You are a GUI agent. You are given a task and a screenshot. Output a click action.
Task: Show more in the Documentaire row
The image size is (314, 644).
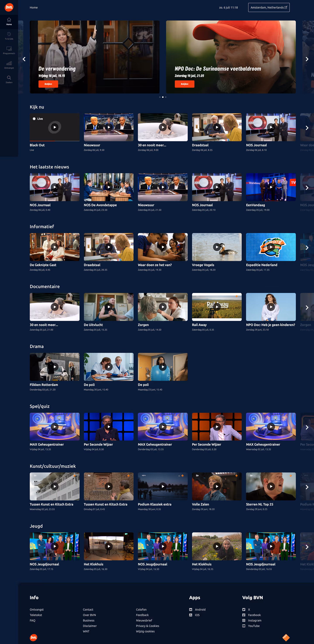click(x=307, y=308)
